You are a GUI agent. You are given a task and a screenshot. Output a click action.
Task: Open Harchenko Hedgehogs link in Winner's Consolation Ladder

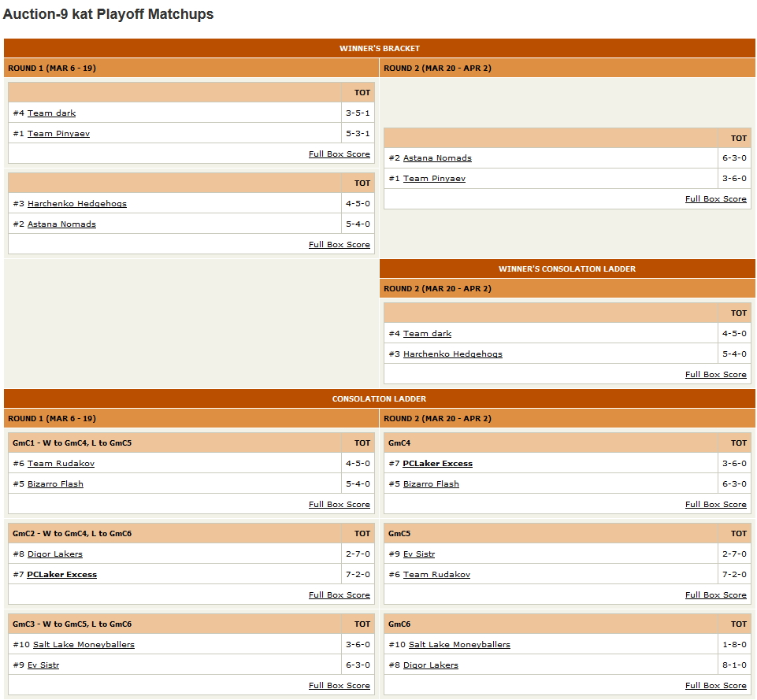(453, 354)
